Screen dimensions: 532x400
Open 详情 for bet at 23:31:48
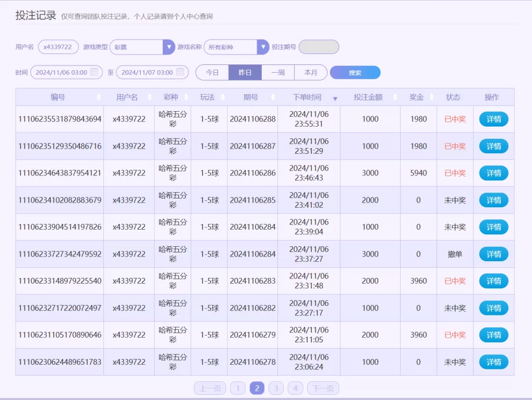click(x=494, y=281)
